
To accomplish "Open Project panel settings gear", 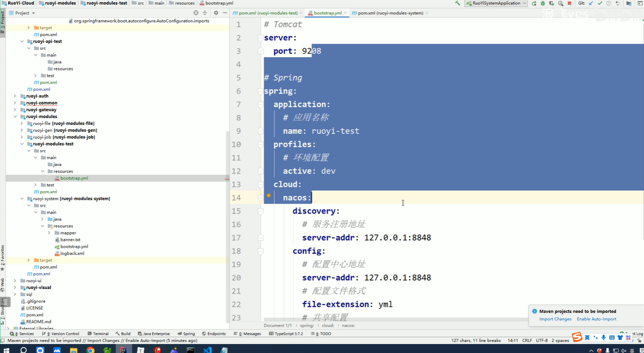I will 216,13.
